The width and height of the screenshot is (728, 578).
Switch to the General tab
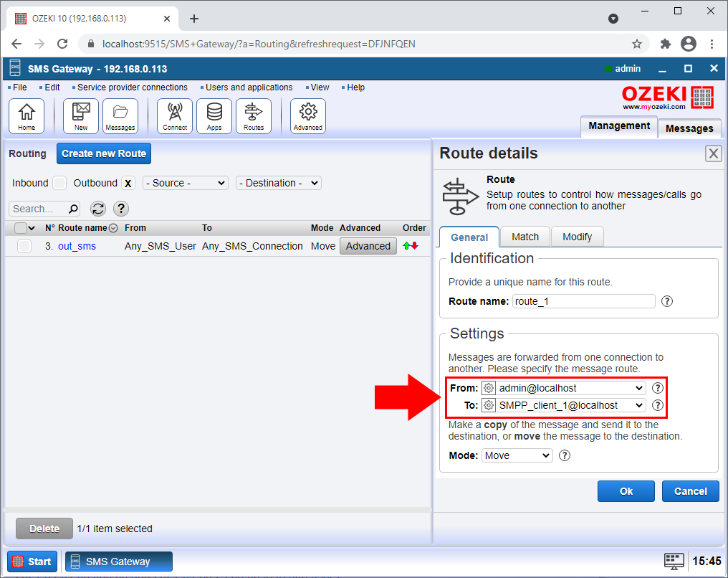469,237
